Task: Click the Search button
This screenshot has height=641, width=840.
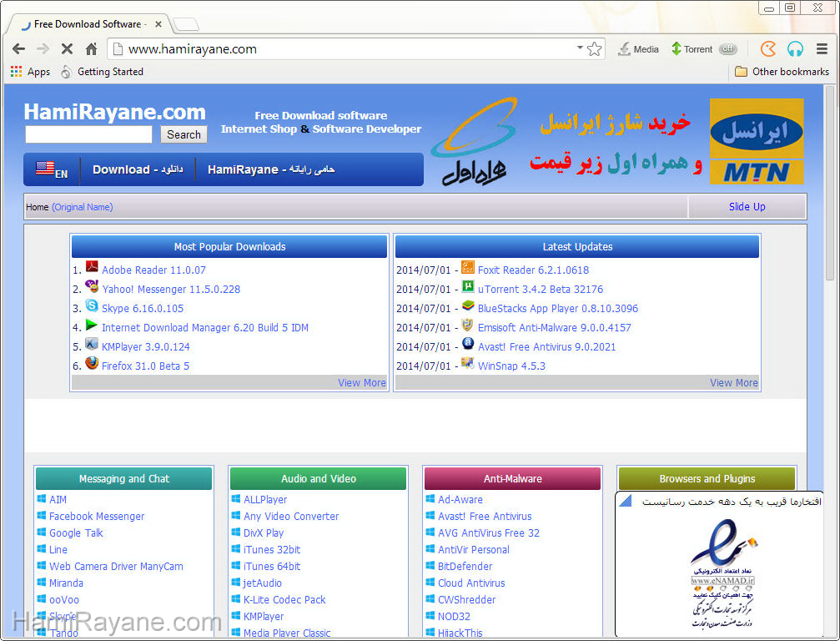Action: click(x=184, y=134)
